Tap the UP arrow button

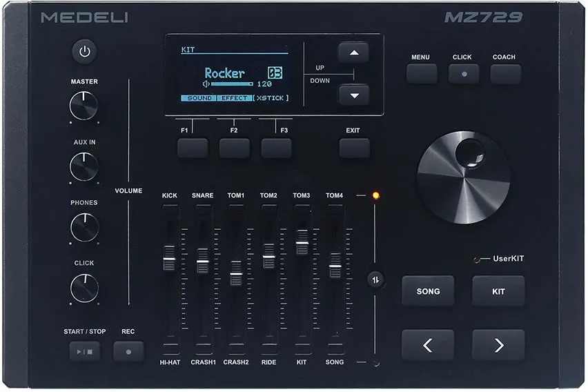click(353, 52)
